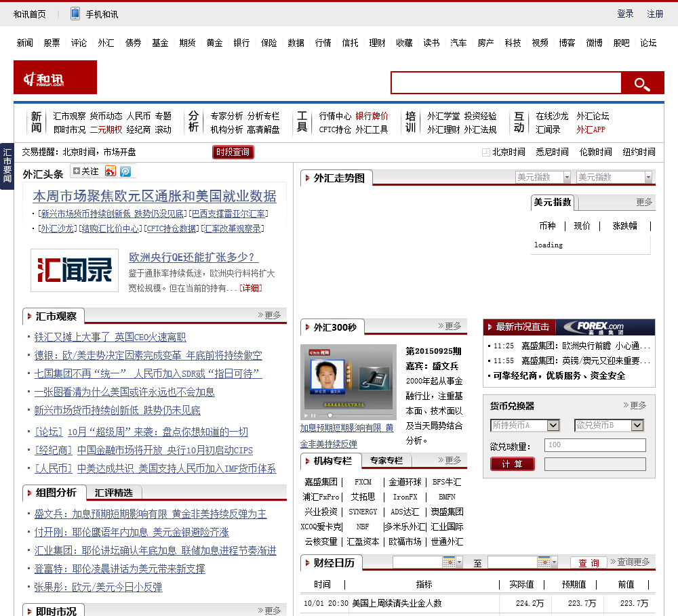Click 查询更多 in 财经日历
Screen dimensions: 678x616
[x=630, y=562]
